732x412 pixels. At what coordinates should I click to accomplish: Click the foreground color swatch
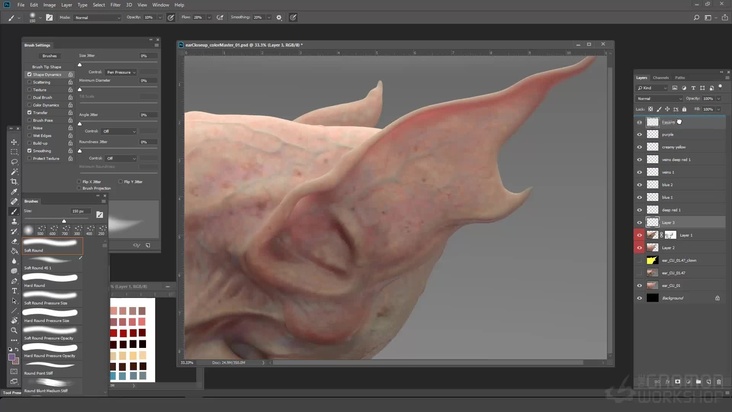click(x=12, y=358)
